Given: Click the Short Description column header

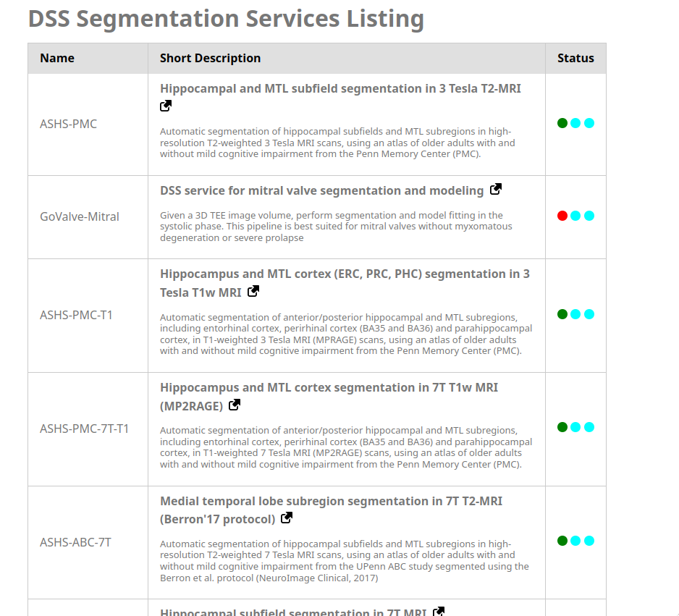Looking at the screenshot, I should click(x=210, y=59).
